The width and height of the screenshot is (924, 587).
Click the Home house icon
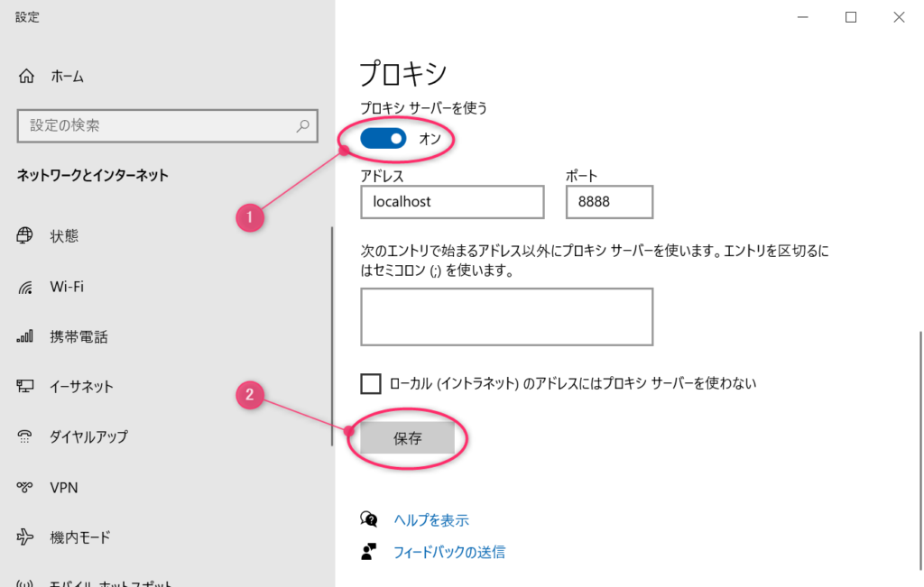tap(26, 76)
